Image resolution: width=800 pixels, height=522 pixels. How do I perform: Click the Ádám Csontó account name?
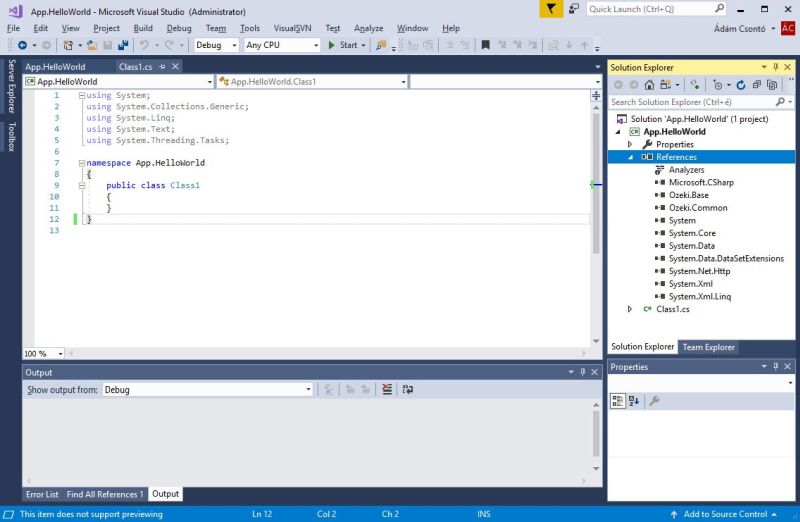739,29
